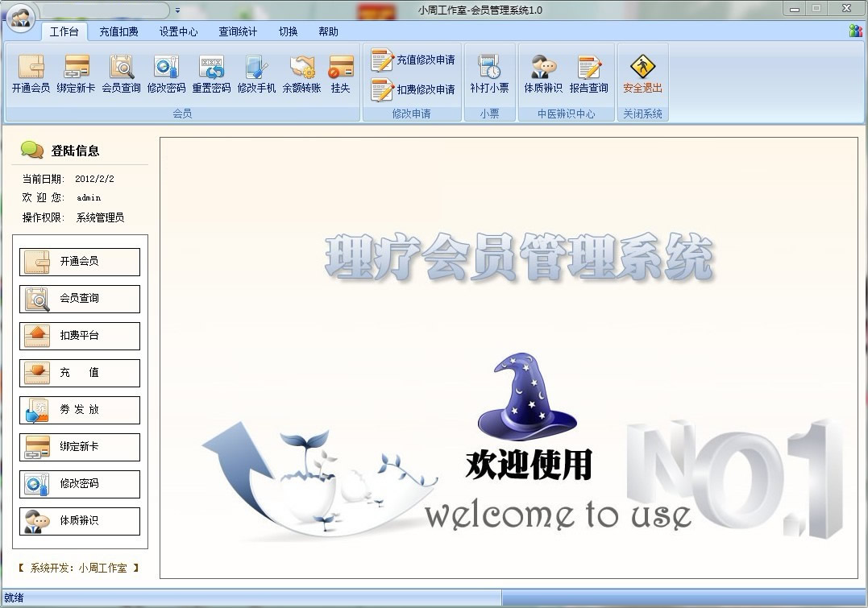Expand the quick access toolbar dropdown arrow
868x608 pixels.
tap(177, 10)
